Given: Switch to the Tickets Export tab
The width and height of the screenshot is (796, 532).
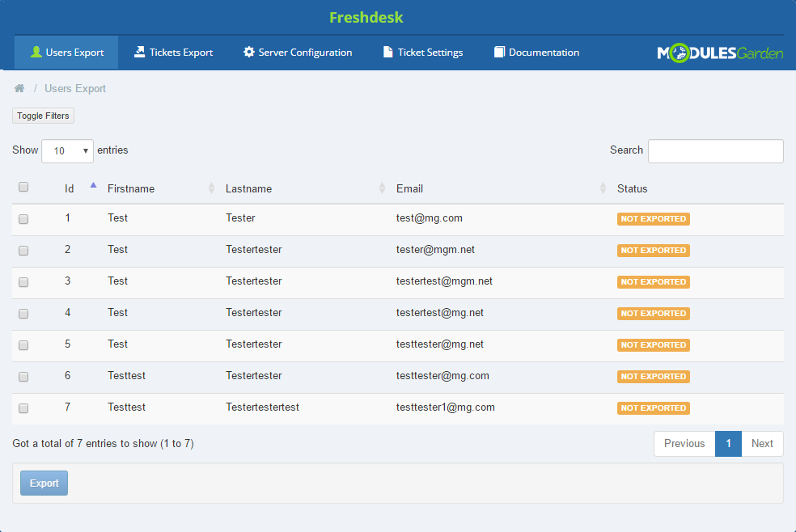Looking at the screenshot, I should tap(173, 53).
